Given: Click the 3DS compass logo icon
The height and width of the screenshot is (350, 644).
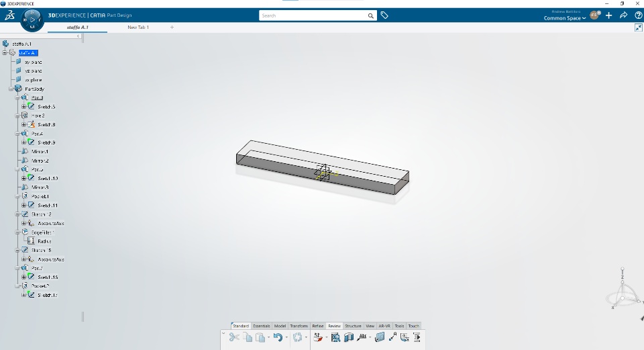Looking at the screenshot, I should click(9, 15).
